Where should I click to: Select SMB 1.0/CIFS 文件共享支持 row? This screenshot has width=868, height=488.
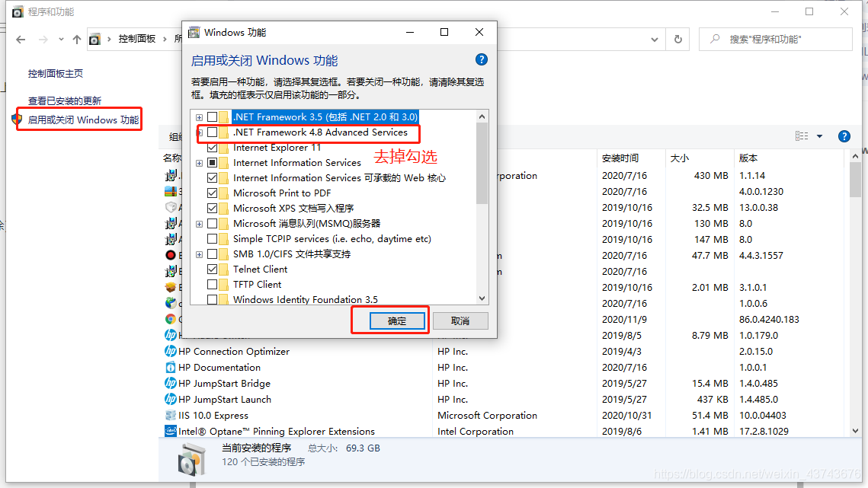tap(292, 254)
